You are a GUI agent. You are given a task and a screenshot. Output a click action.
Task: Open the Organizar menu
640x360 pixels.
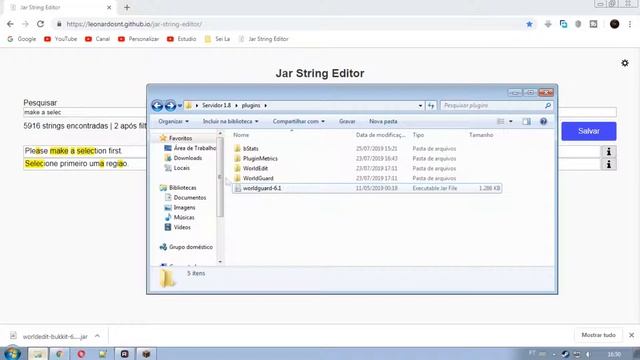point(173,121)
